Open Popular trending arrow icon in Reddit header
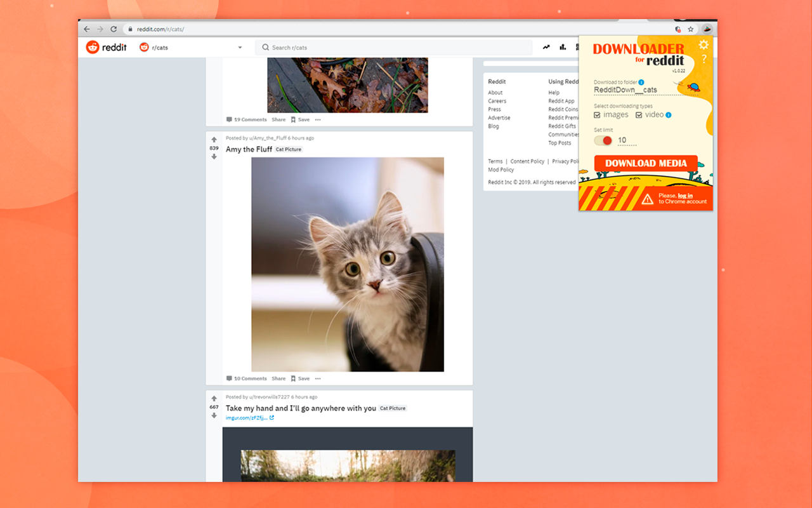 tap(546, 47)
